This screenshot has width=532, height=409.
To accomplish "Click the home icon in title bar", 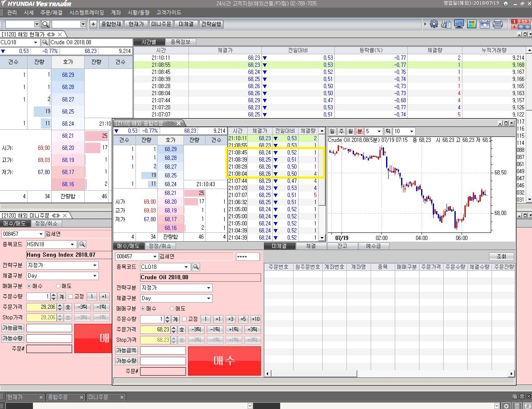I will coord(506,3).
